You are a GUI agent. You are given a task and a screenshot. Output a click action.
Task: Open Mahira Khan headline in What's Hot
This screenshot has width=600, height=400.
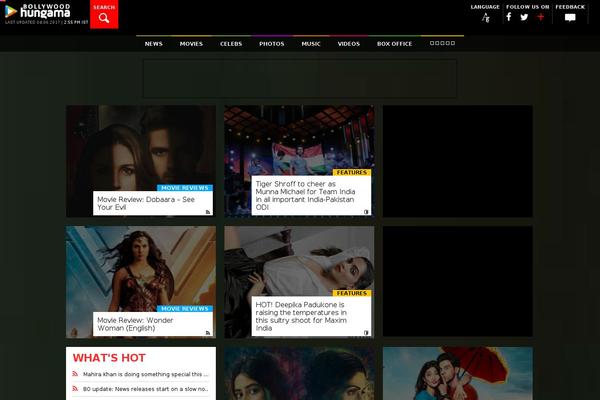[145, 374]
